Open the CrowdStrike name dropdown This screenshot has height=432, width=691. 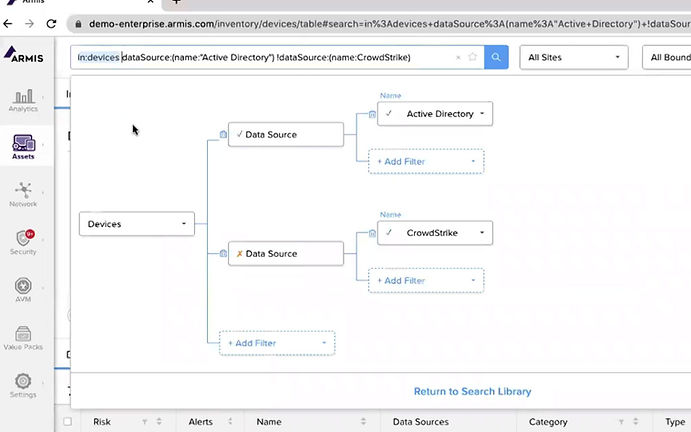pyautogui.click(x=435, y=233)
